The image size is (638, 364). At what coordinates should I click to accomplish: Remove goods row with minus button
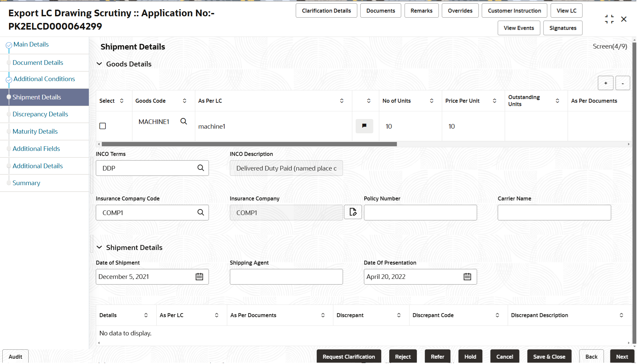coord(623,83)
